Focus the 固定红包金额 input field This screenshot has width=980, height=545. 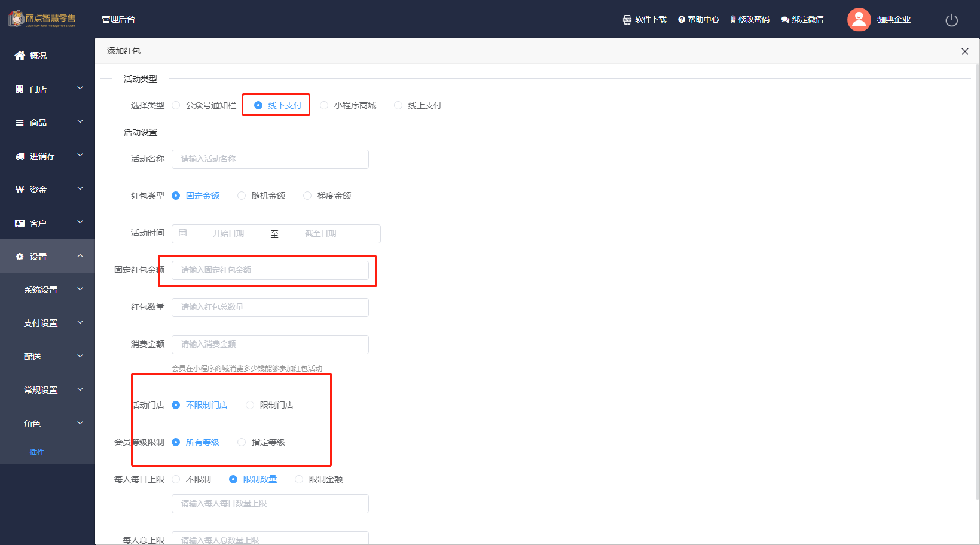(270, 270)
